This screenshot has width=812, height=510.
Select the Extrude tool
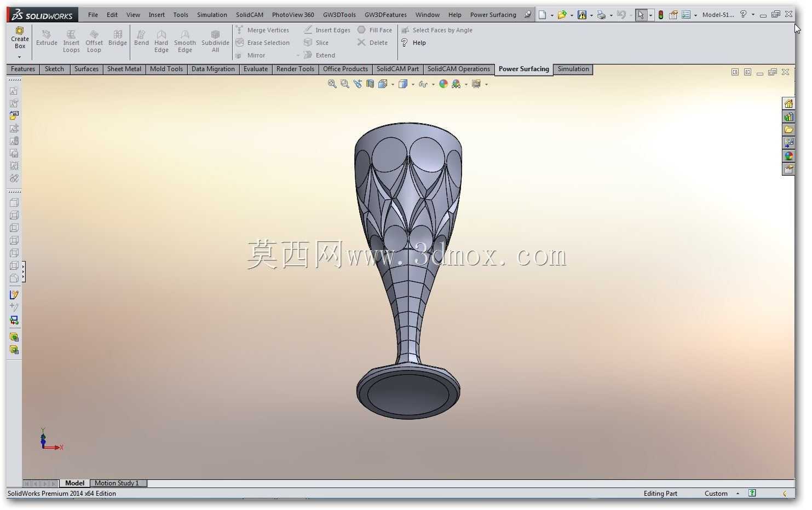pyautogui.click(x=47, y=38)
